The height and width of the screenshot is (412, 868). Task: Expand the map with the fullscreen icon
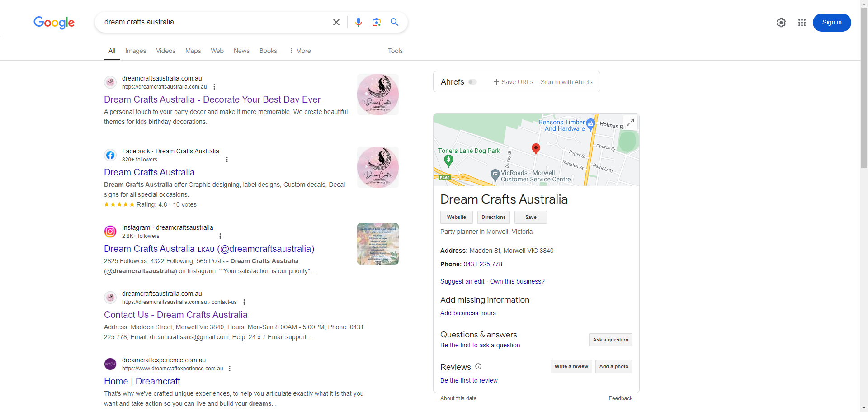pyautogui.click(x=630, y=123)
